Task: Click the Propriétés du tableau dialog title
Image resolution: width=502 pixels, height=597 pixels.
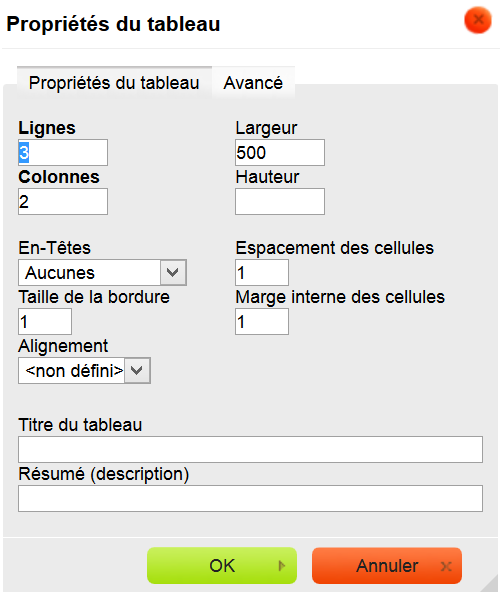Action: point(114,24)
